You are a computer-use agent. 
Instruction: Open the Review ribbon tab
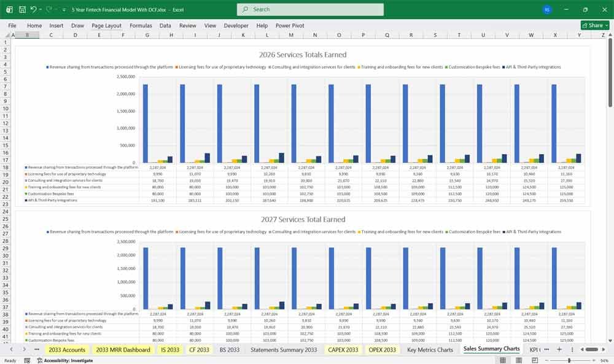pos(187,25)
